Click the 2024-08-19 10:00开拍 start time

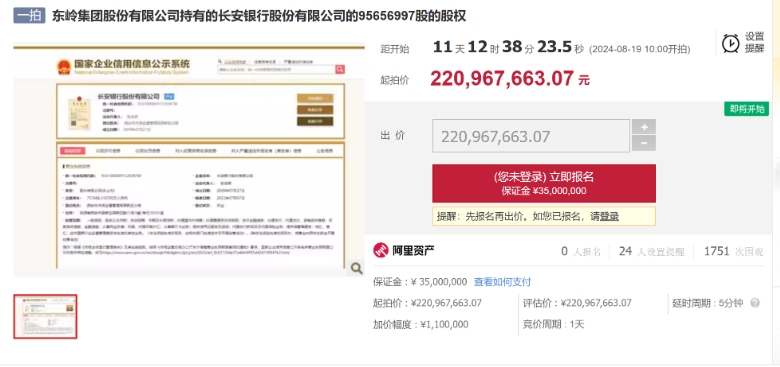coord(640,49)
